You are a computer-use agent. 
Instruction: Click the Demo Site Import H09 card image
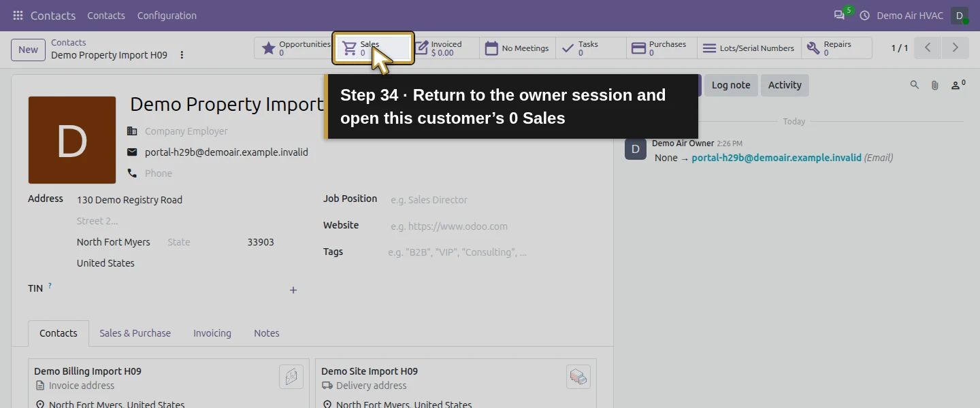pos(578,377)
